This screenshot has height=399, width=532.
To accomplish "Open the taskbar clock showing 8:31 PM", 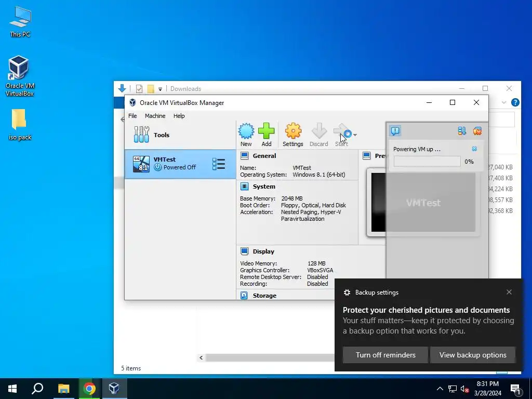I will [x=487, y=389].
